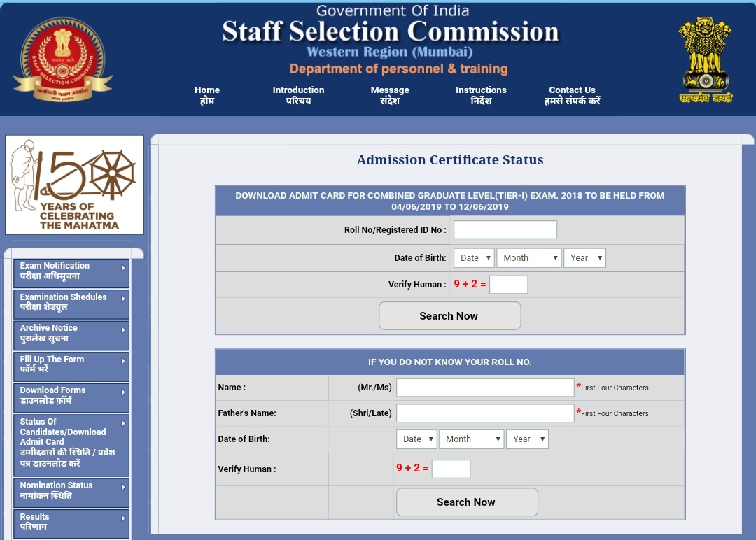Focus the Name (Mr./Ms) input field
Viewport: 756px width, 540px height.
(x=485, y=388)
